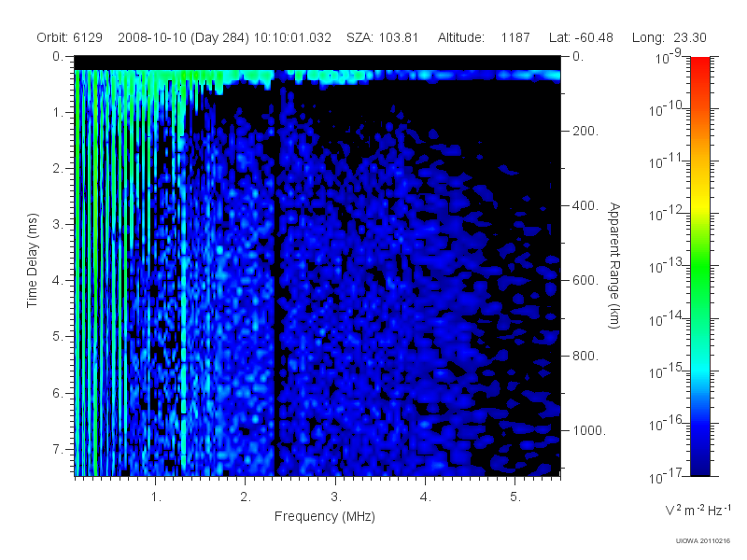Click the Orbit: 6129 header text
This screenshot has width=747, height=560.
tap(69, 37)
